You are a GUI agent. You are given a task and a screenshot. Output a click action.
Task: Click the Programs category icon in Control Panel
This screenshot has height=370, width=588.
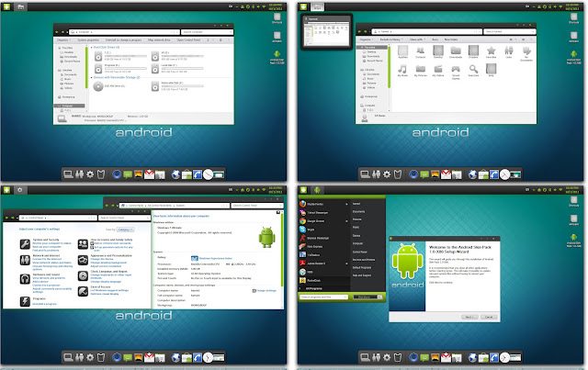(25, 301)
